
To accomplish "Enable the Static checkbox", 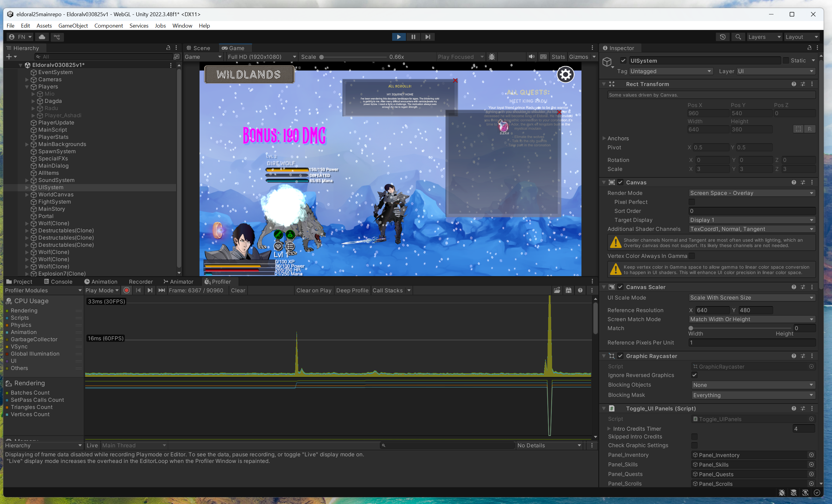I will pos(786,60).
